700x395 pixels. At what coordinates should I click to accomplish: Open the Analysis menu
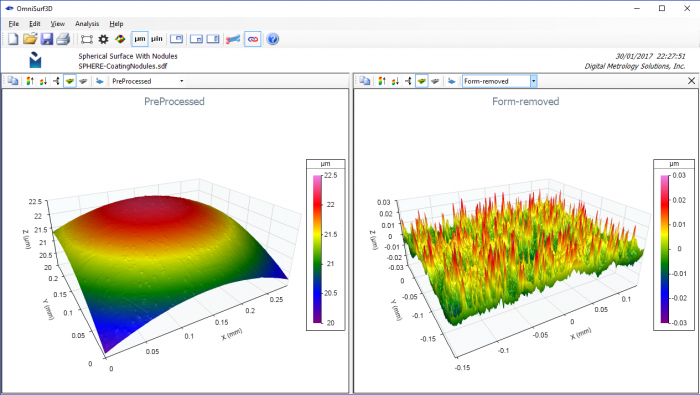(87, 24)
